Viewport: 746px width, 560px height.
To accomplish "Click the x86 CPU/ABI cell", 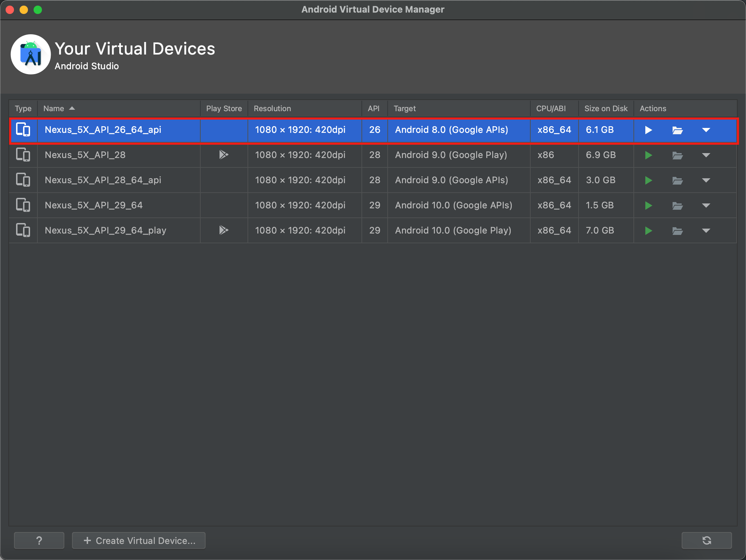I will [x=554, y=155].
